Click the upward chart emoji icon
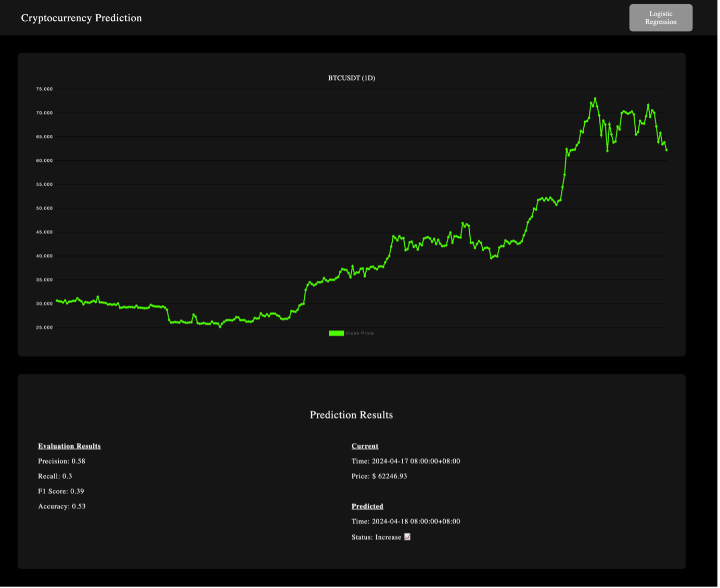The width and height of the screenshot is (720, 588). [408, 538]
